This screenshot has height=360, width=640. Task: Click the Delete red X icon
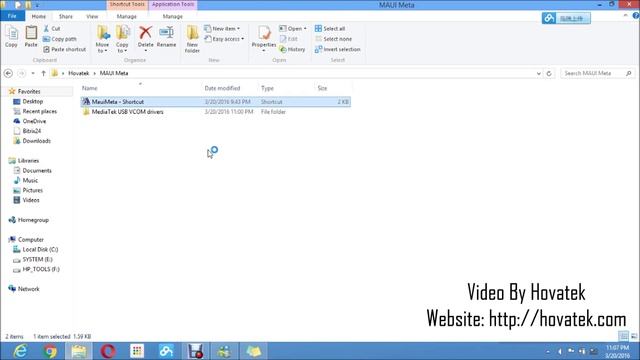click(145, 33)
